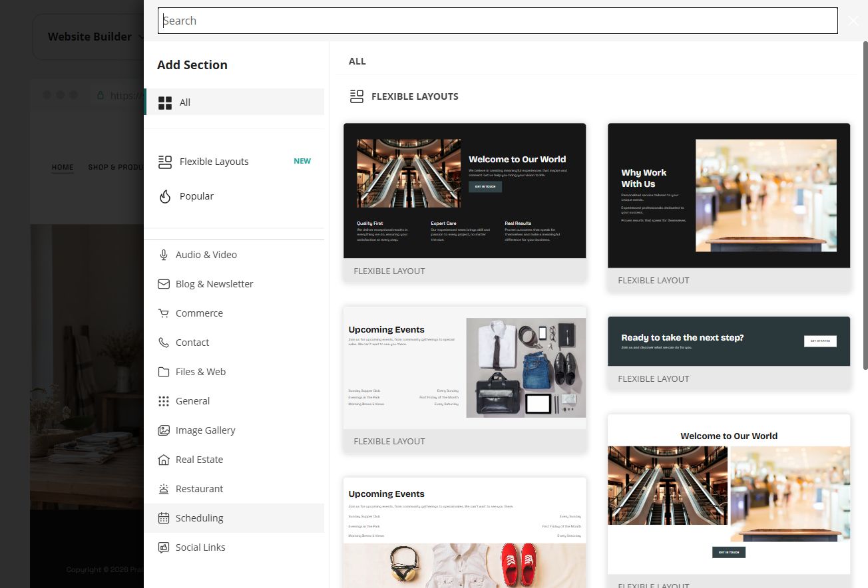Screen dimensions: 868x588
Task: Select Contact phone icon
Action: coord(164,343)
